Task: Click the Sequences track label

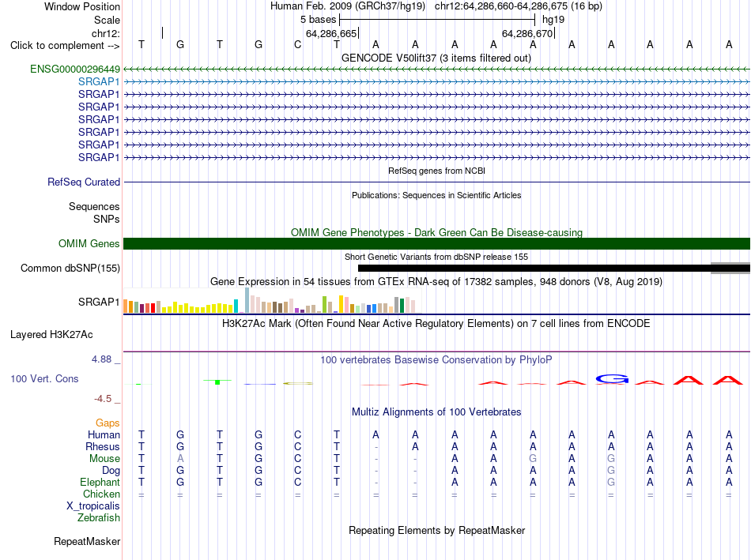Action: pyautogui.click(x=94, y=206)
